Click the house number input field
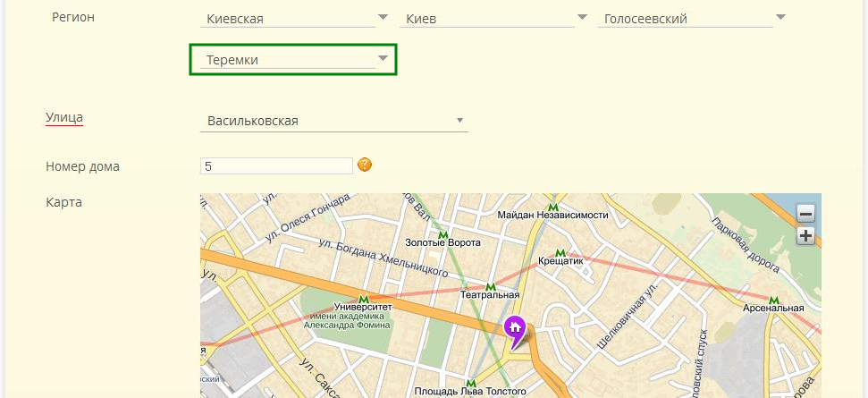The height and width of the screenshot is (398, 868). 277,166
